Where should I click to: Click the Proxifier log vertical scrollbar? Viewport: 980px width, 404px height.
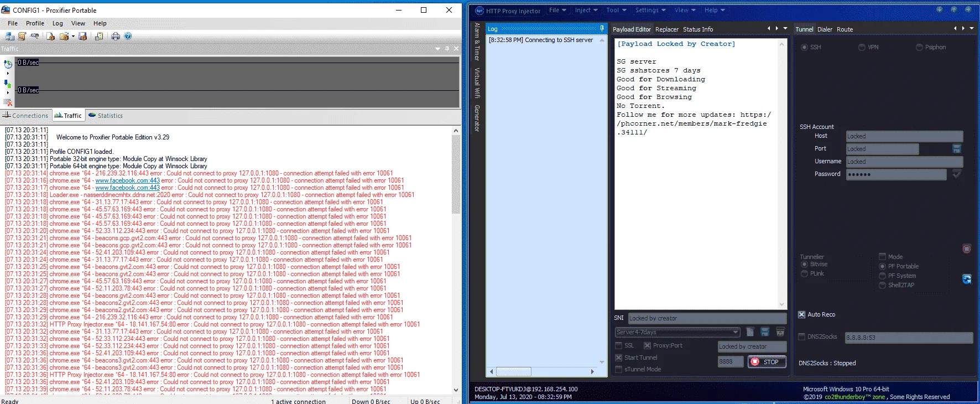456,260
